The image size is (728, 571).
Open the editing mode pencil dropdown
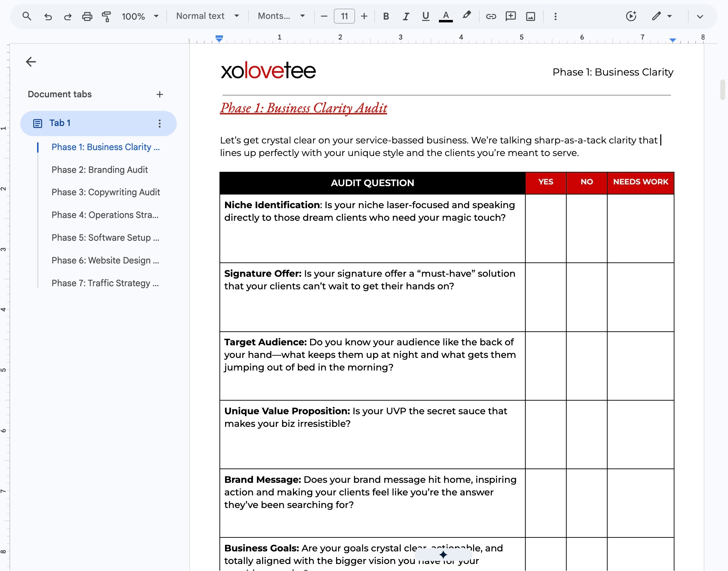pos(661,16)
